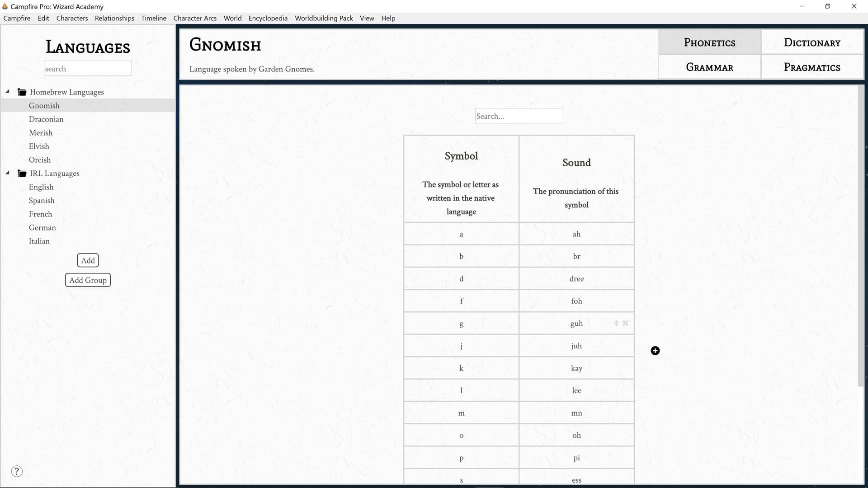Open the Encyclopedia menu
Viewport: 868px width, 488px height.
268,18
